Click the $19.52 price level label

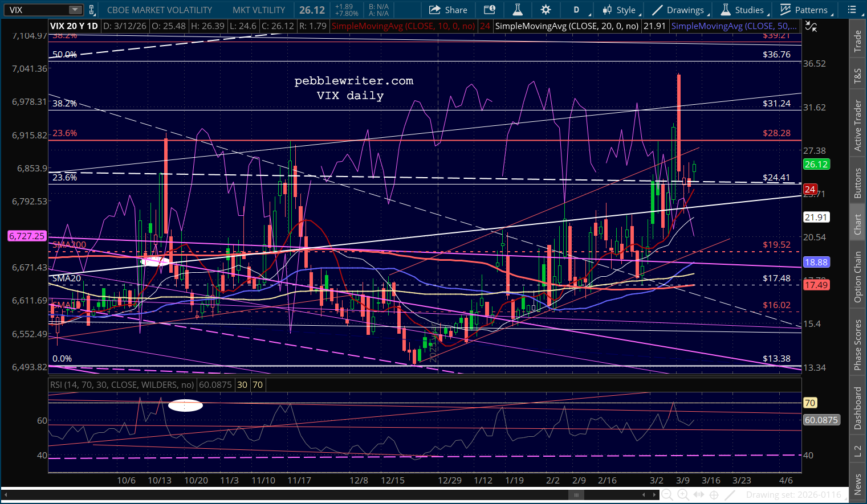click(777, 245)
